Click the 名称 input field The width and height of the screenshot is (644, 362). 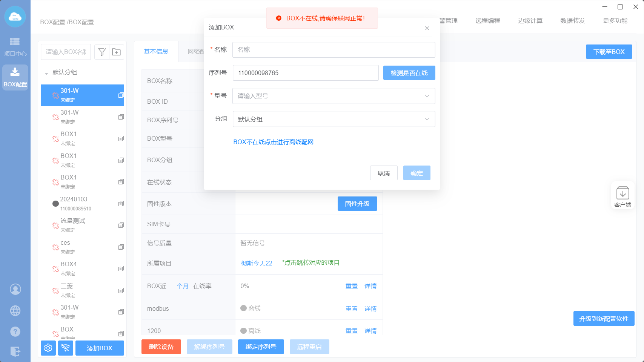tap(334, 50)
